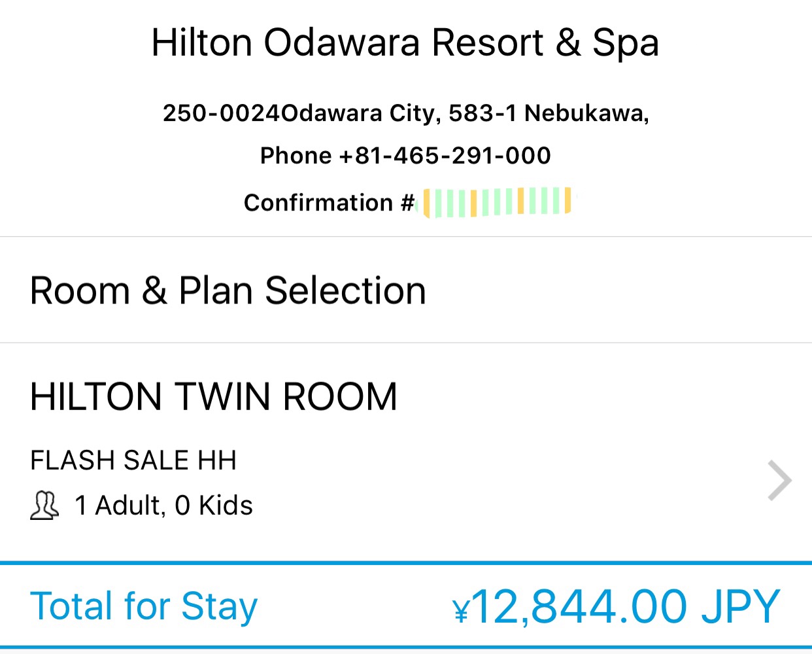
Task: Tap the blue Total for Stay bar underline
Action: pos(406,648)
